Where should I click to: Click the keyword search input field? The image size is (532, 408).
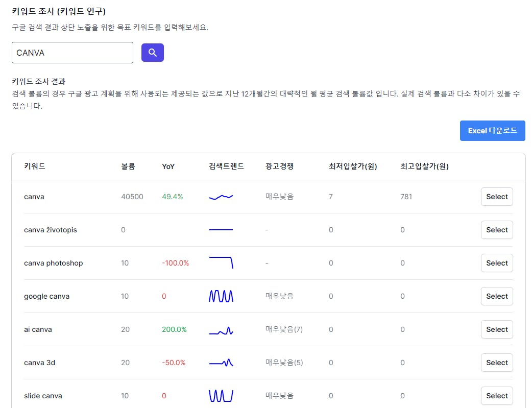click(x=72, y=53)
